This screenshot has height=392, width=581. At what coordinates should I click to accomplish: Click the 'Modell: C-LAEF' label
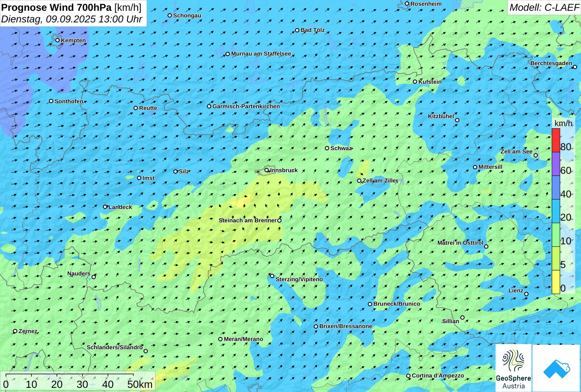(544, 7)
